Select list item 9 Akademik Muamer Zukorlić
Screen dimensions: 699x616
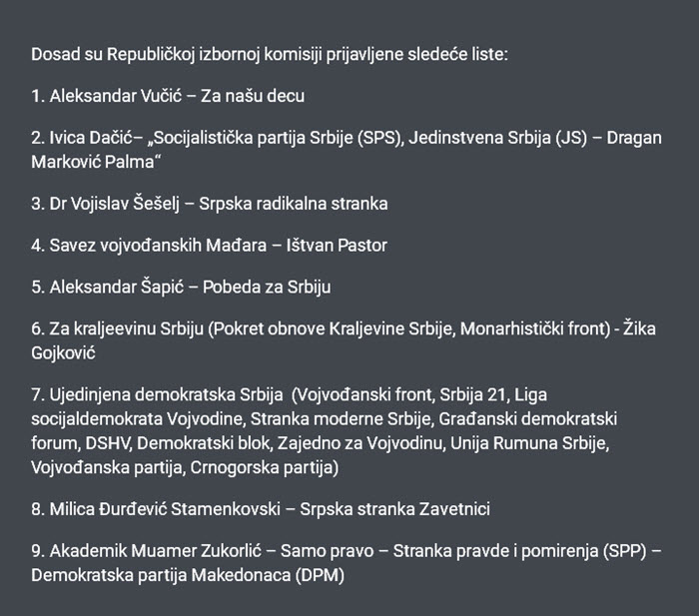pos(347,563)
